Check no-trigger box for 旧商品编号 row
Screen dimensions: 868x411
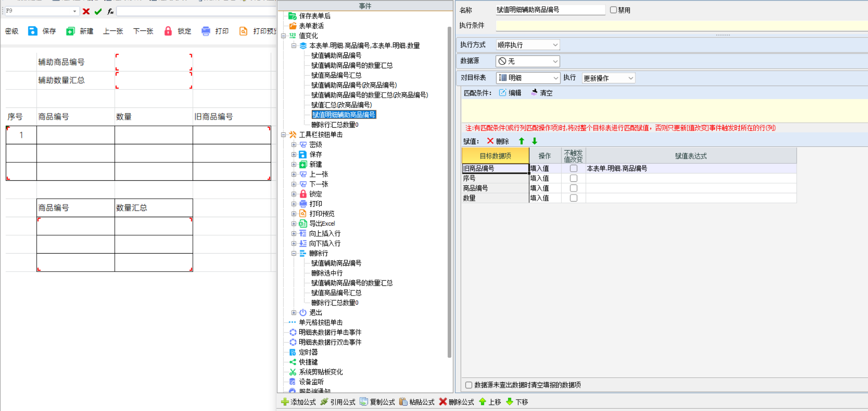(573, 168)
